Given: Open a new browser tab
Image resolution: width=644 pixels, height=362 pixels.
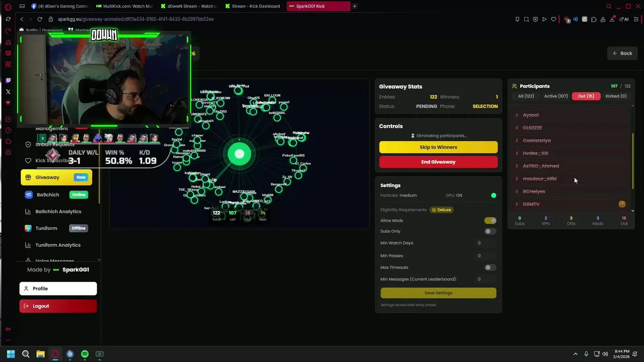Looking at the screenshot, I should pyautogui.click(x=355, y=6).
